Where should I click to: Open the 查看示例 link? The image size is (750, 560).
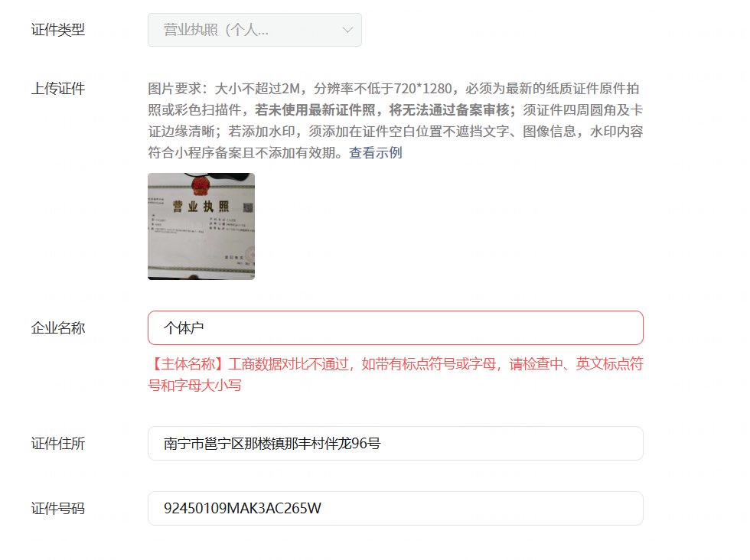[376, 152]
